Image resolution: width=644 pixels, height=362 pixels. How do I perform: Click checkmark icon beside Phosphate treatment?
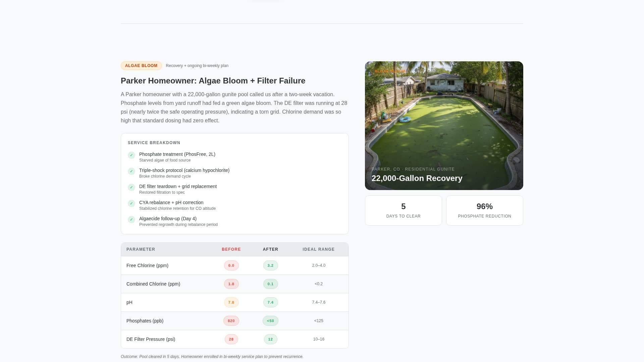click(131, 155)
